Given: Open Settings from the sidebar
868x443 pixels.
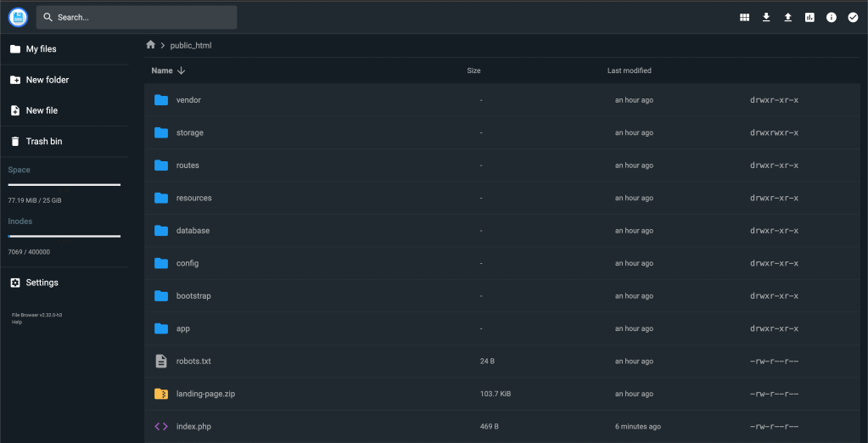Looking at the screenshot, I should 42,283.
